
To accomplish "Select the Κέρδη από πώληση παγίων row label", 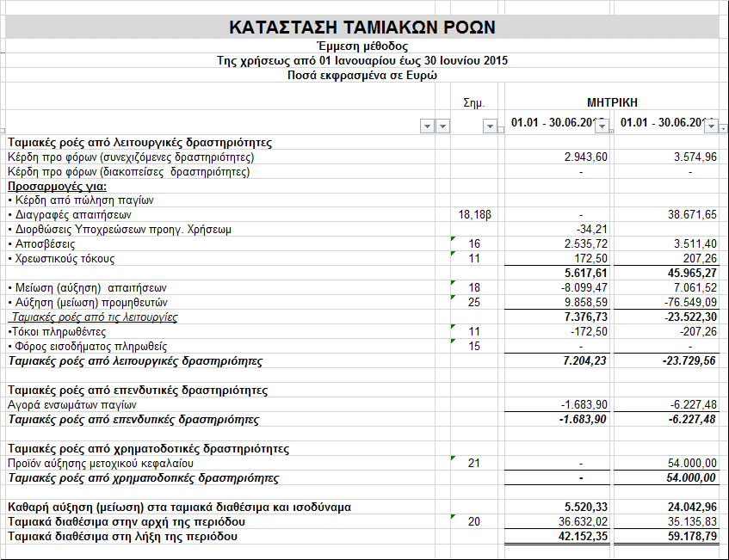I will 81,200.
